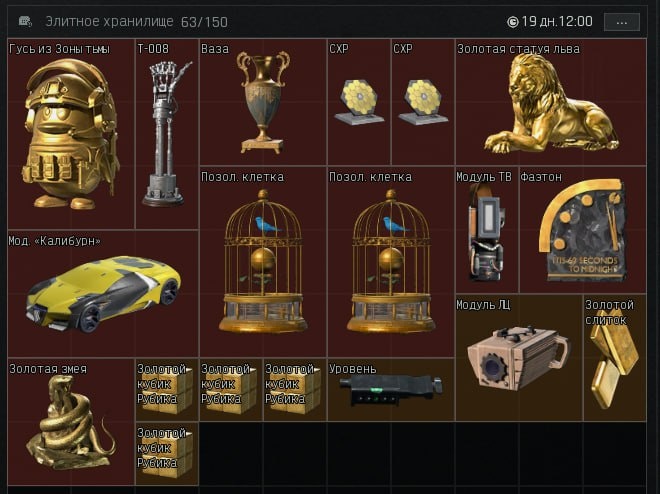Select the Модуль ТВ item

click(487, 230)
